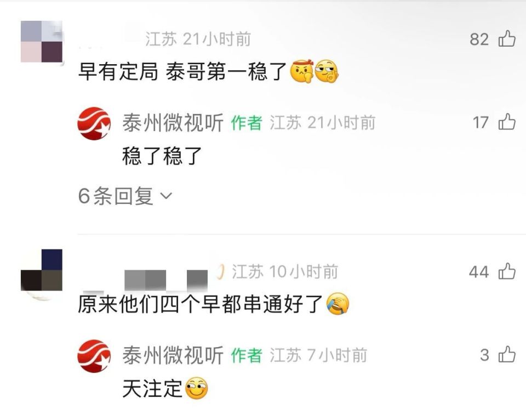Viewport: 526px width, 420px height.
Task: Open the first commenter's pixelated avatar
Action: point(42,42)
